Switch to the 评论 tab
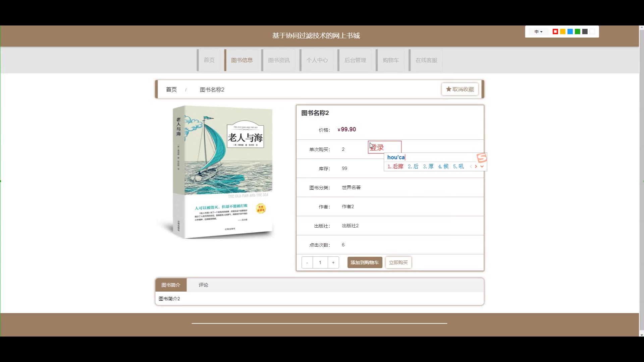The image size is (644, 362). coord(203,285)
